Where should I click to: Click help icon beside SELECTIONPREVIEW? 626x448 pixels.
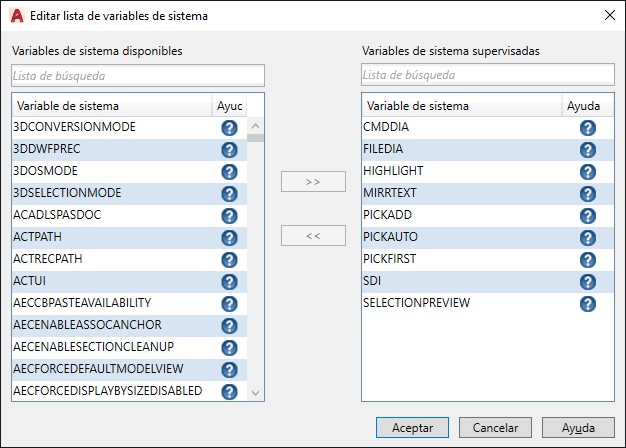click(x=588, y=304)
